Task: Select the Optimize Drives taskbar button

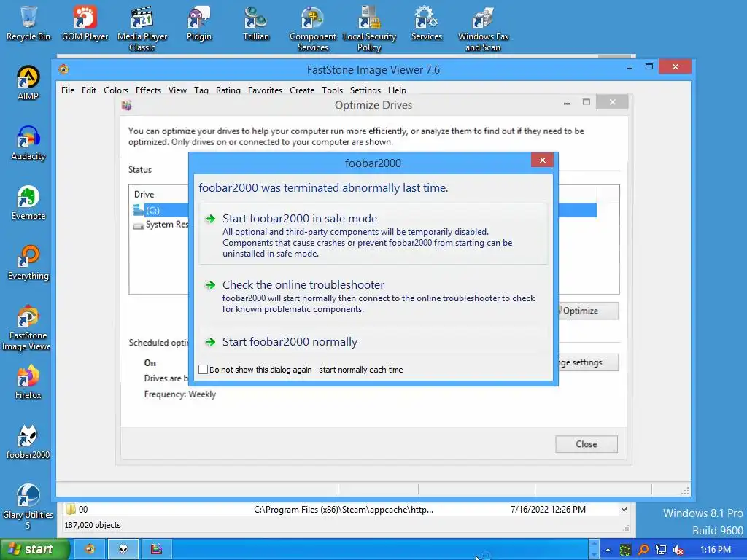Action: [x=156, y=549]
